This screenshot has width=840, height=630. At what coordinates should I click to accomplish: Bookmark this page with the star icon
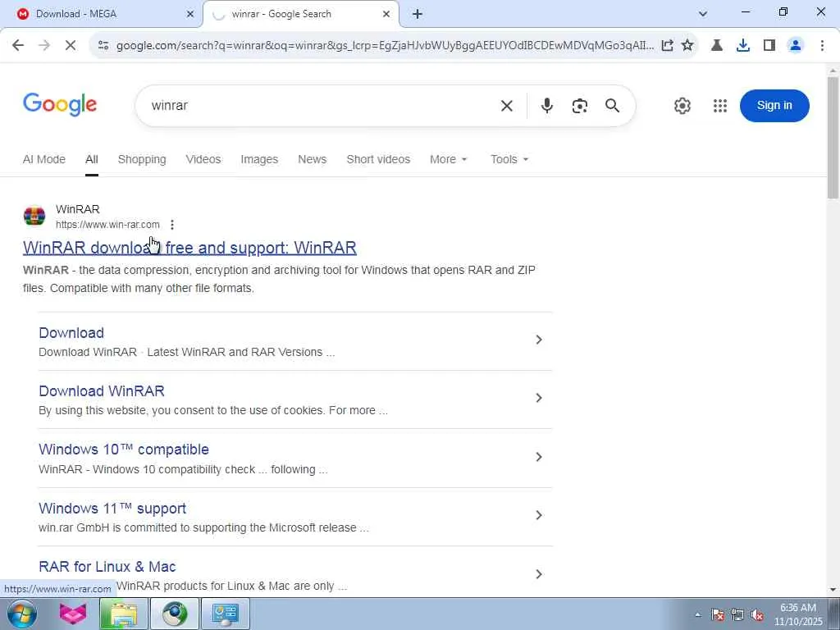pos(687,46)
